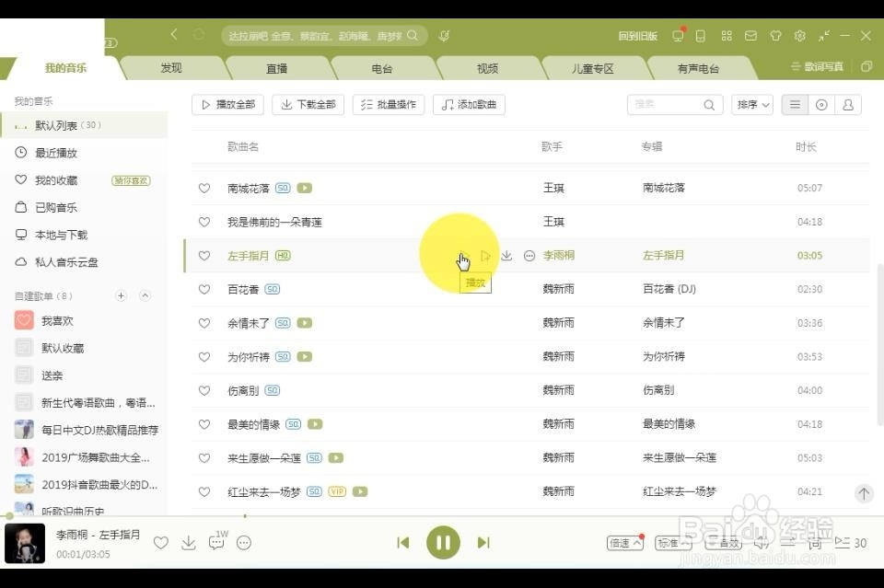This screenshot has height=588, width=884.
Task: Click the back-to-top arrow button
Action: (864, 493)
